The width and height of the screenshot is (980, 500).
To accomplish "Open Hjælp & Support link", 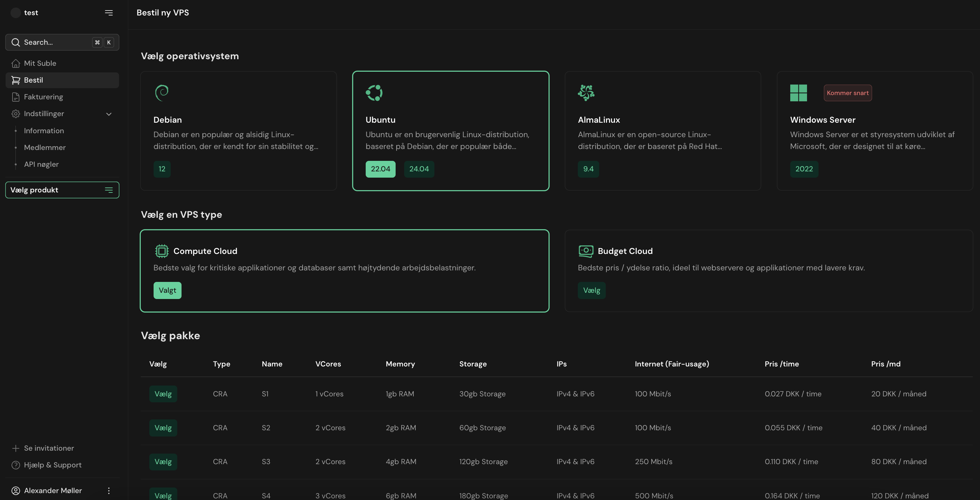I will pyautogui.click(x=53, y=465).
